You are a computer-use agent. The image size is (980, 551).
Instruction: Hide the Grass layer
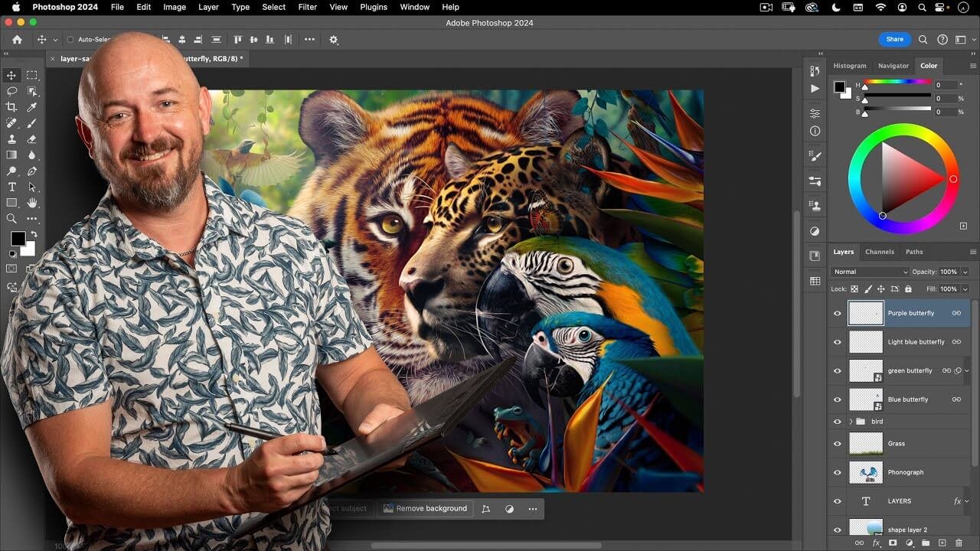tap(837, 443)
